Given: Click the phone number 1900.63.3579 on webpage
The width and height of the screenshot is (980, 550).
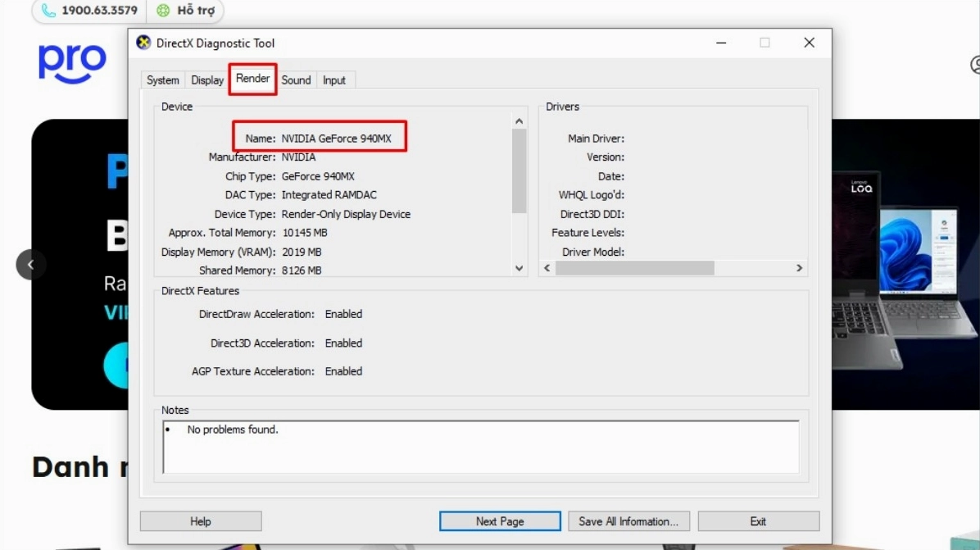Looking at the screenshot, I should [x=99, y=10].
